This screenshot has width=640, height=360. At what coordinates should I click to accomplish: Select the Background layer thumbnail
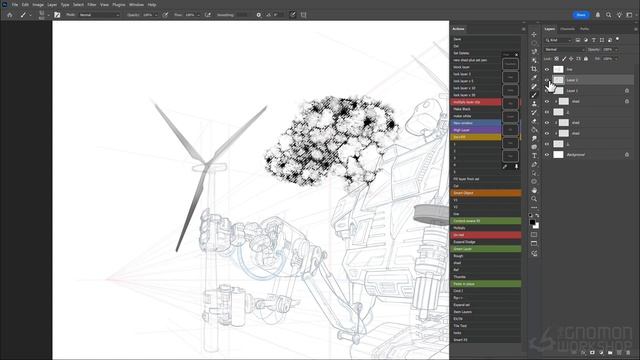coord(558,155)
